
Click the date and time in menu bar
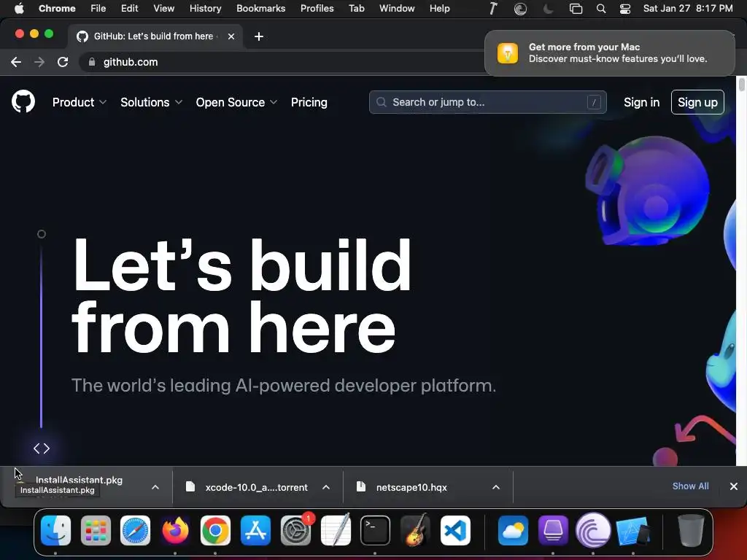pos(688,9)
